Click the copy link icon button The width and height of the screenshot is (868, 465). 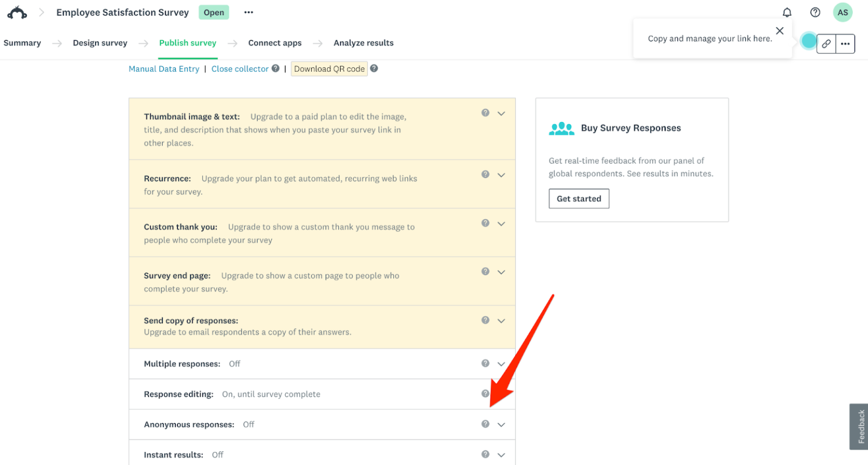[x=826, y=44]
